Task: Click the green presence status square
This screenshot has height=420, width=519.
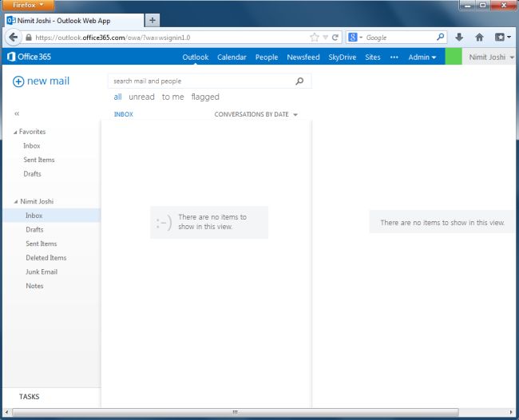Action: coord(454,57)
